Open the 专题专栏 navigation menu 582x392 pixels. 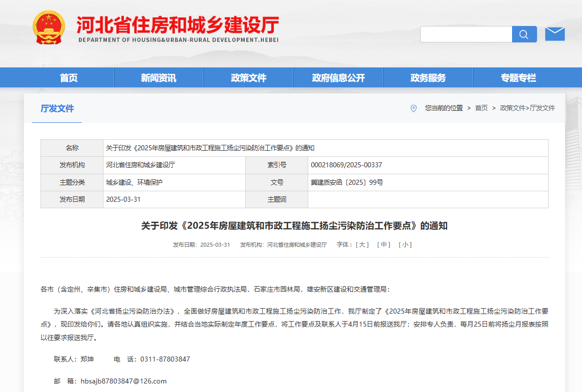[518, 77]
